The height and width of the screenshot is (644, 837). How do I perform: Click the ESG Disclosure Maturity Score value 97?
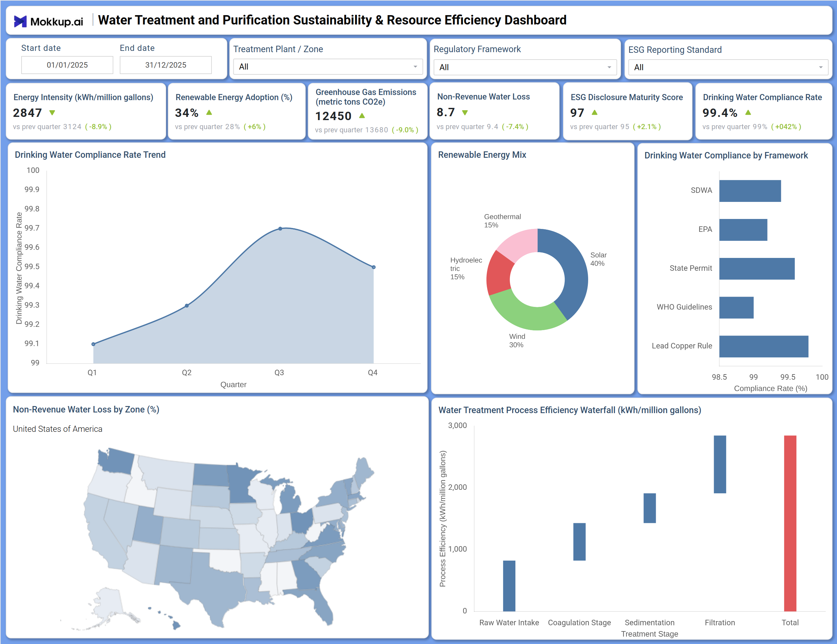click(577, 113)
